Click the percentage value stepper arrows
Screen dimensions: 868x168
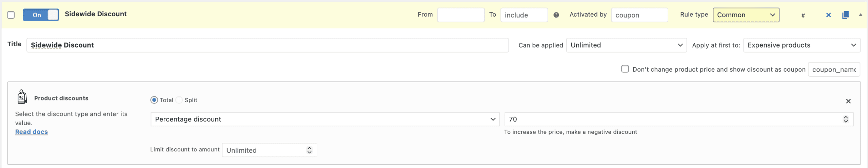(x=846, y=119)
